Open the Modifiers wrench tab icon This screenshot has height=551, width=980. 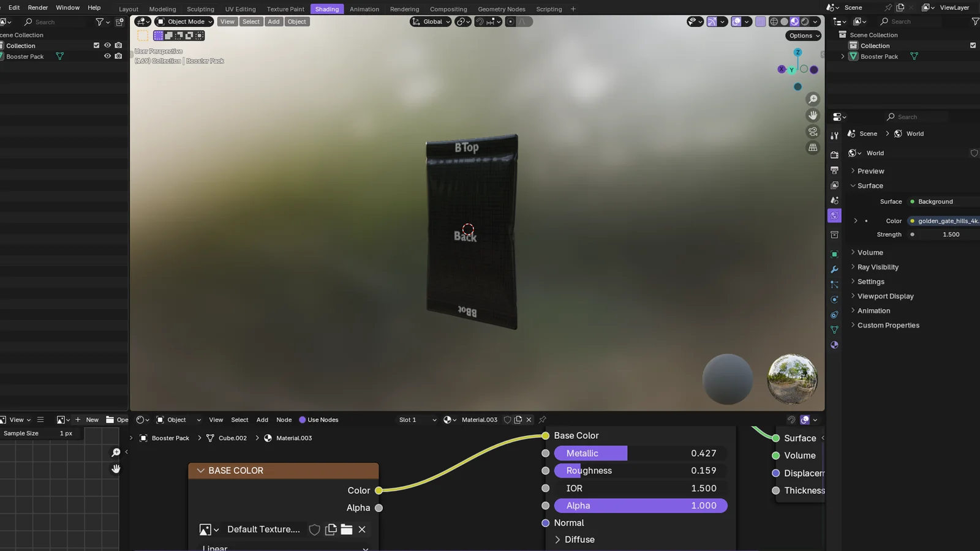coord(834,269)
